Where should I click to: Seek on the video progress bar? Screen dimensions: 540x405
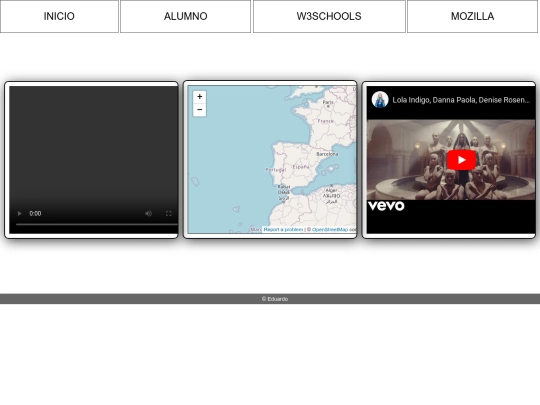97,224
